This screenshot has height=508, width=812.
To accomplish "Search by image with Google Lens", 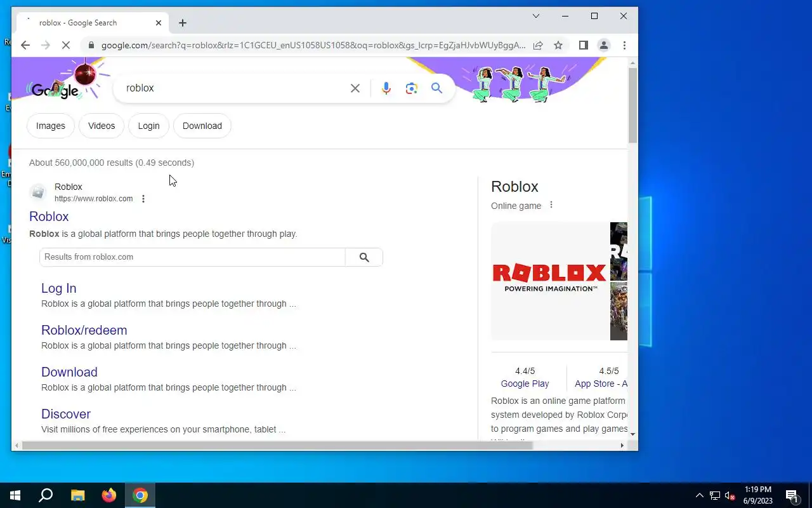I will [412, 88].
